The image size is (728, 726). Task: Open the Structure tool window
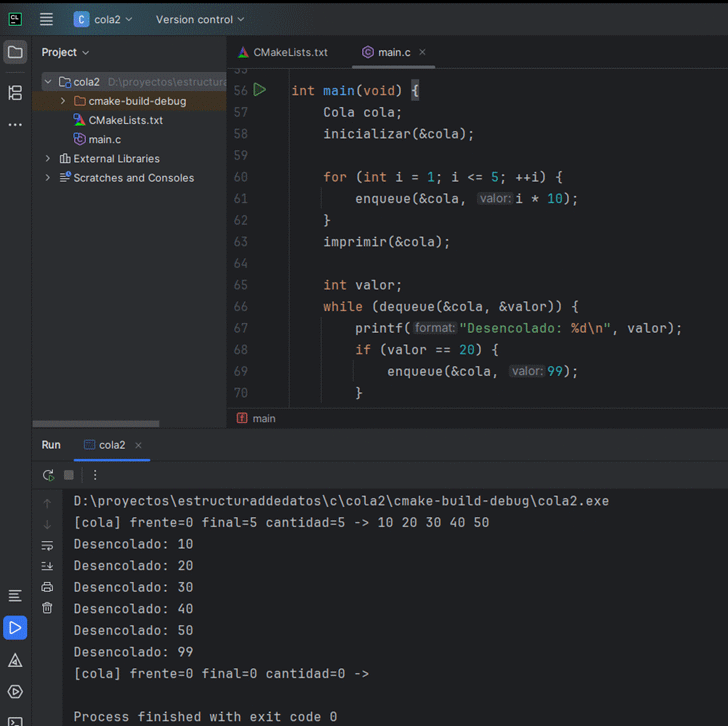(x=15, y=93)
